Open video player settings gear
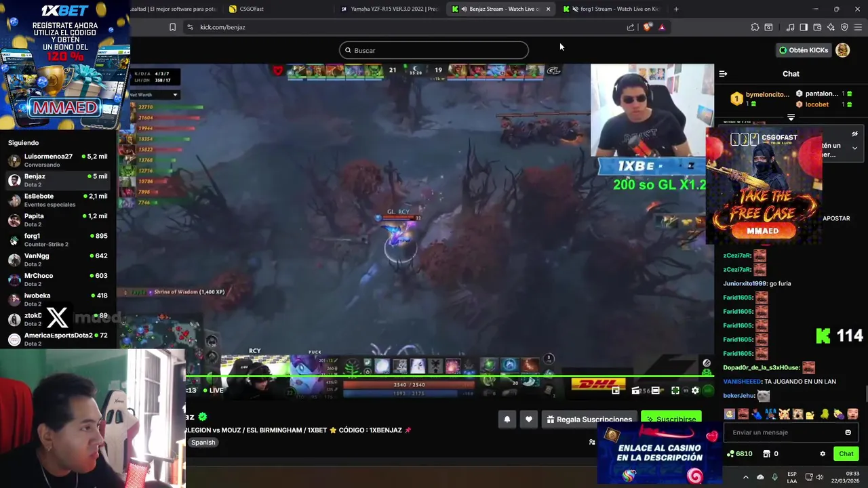 pyautogui.click(x=695, y=390)
